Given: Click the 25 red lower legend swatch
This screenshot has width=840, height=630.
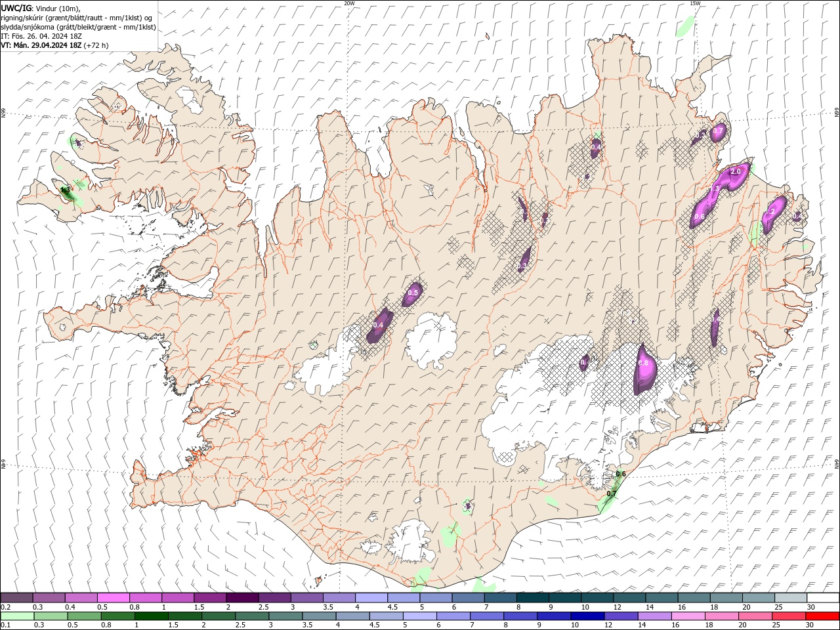Looking at the screenshot, I should pyautogui.click(x=788, y=616).
